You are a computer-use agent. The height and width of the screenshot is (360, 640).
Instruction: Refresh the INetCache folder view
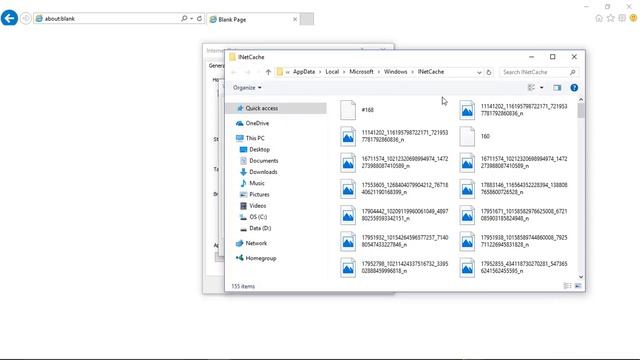coord(489,72)
